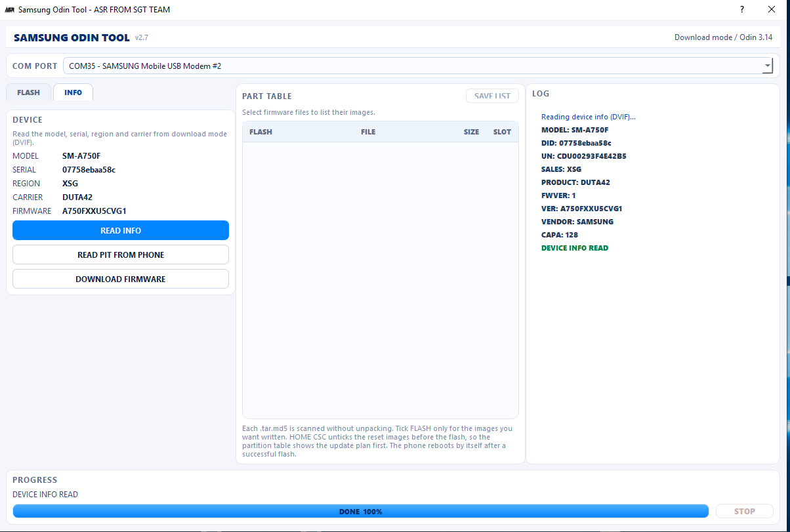
Task: Click the SAVE LIST button
Action: (492, 96)
